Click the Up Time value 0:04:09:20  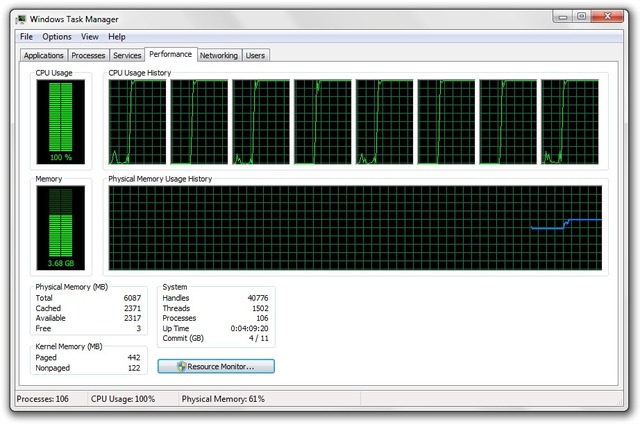(x=249, y=328)
